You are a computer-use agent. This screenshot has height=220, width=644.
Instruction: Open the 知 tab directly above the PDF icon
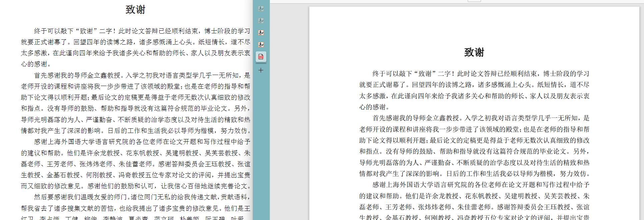pyautogui.click(x=261, y=45)
